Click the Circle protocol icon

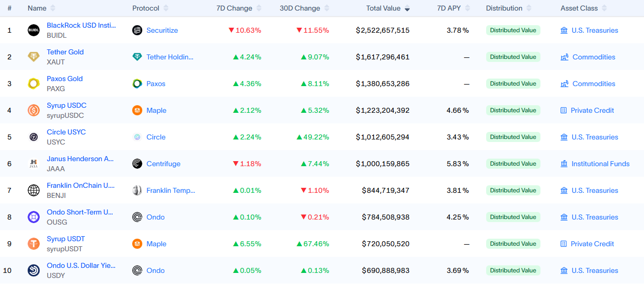137,137
